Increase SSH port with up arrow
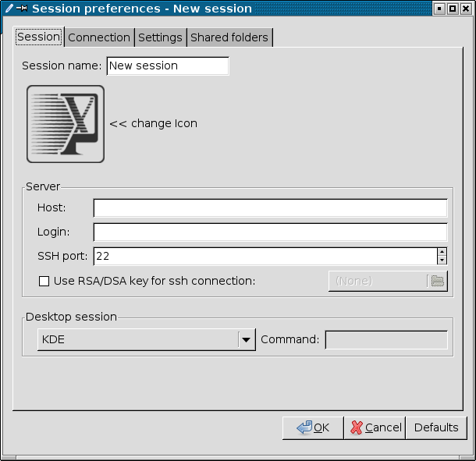 442,252
